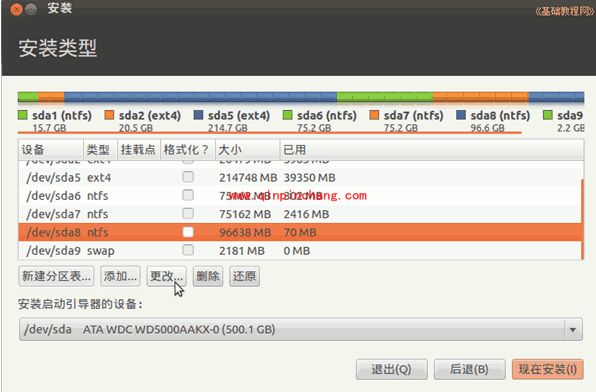Click the 70 MB used cell
Screen dimensions: 596x392
pyautogui.click(x=300, y=232)
